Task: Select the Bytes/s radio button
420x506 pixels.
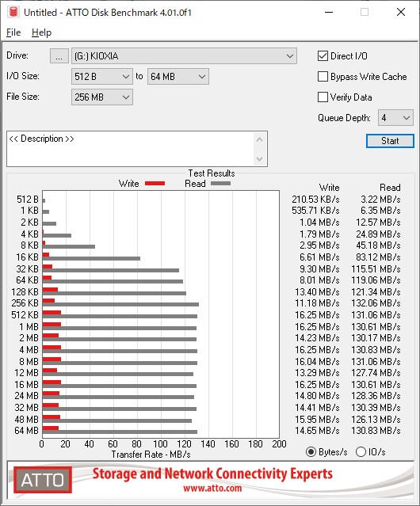Action: (x=311, y=452)
